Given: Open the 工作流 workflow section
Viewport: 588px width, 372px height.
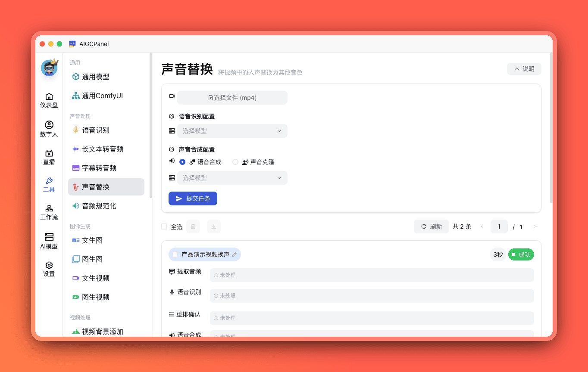Looking at the screenshot, I should pos(49,212).
